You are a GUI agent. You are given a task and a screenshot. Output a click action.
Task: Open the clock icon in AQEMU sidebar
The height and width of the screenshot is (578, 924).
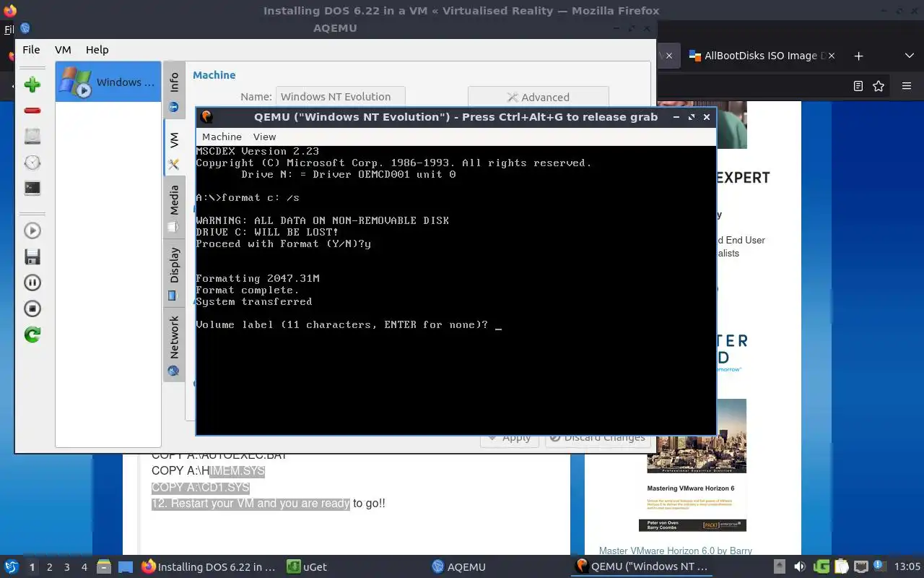tap(32, 162)
